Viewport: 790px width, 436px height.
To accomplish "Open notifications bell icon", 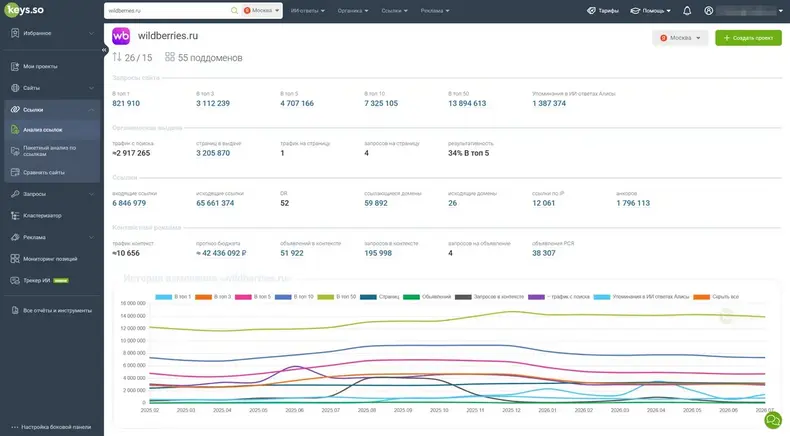I will click(x=687, y=11).
